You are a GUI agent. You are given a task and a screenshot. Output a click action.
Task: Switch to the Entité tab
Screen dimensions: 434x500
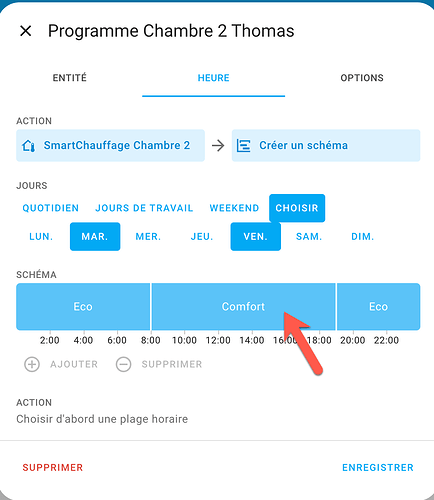click(70, 78)
